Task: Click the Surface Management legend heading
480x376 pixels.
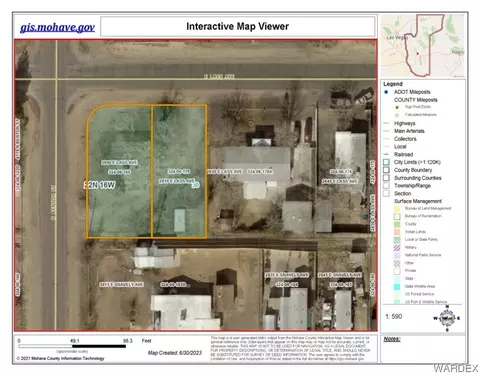Action: [418, 201]
